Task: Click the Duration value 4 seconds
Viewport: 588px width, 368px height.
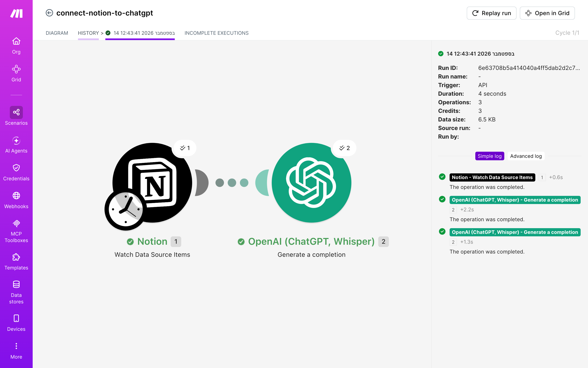Action: [x=492, y=94]
